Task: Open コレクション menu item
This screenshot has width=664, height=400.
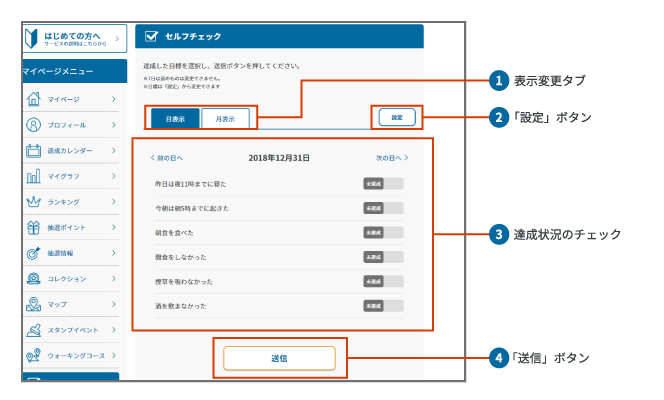Action: (71, 279)
